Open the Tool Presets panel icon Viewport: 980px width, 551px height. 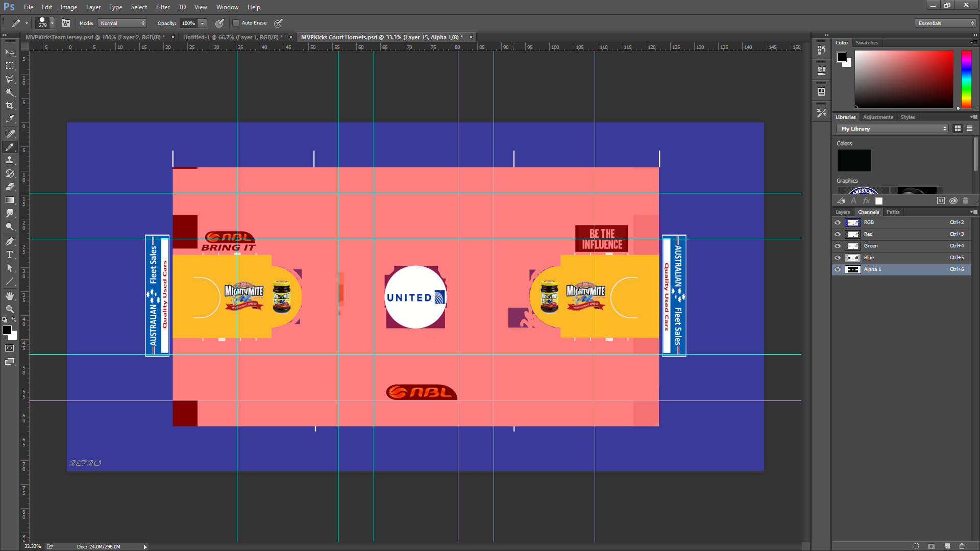[x=821, y=113]
